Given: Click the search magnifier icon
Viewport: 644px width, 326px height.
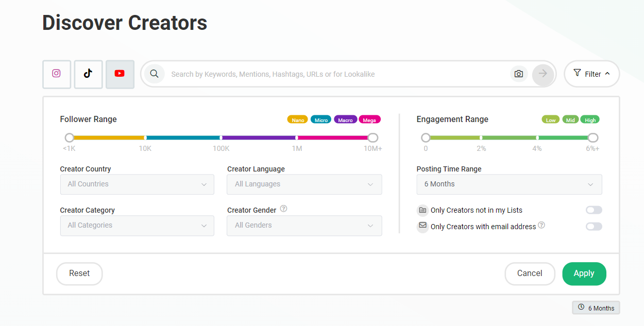Looking at the screenshot, I should coord(154,74).
